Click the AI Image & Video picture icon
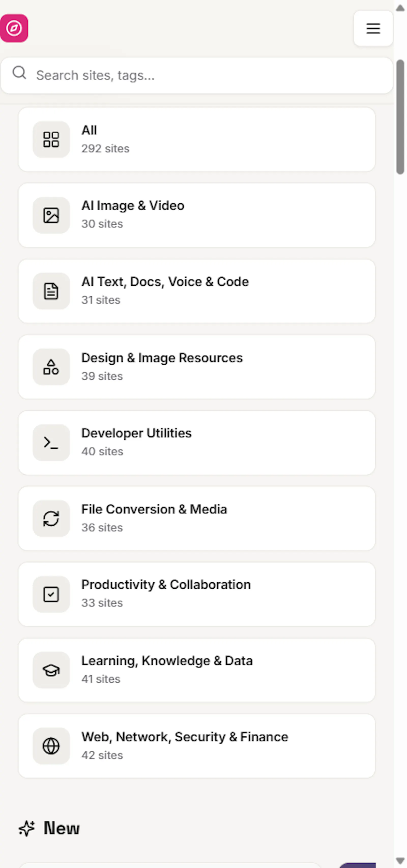Image resolution: width=407 pixels, height=868 pixels. [x=51, y=215]
